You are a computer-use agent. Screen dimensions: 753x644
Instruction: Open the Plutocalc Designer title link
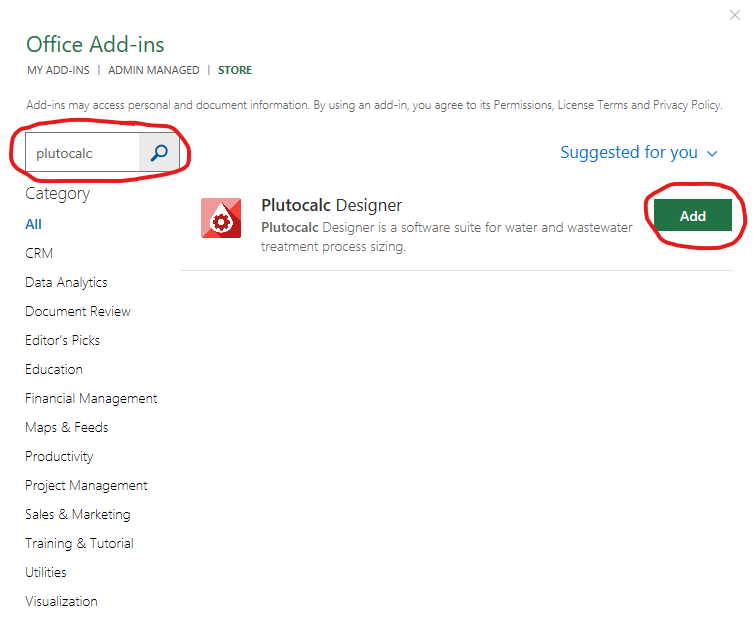[x=331, y=205]
